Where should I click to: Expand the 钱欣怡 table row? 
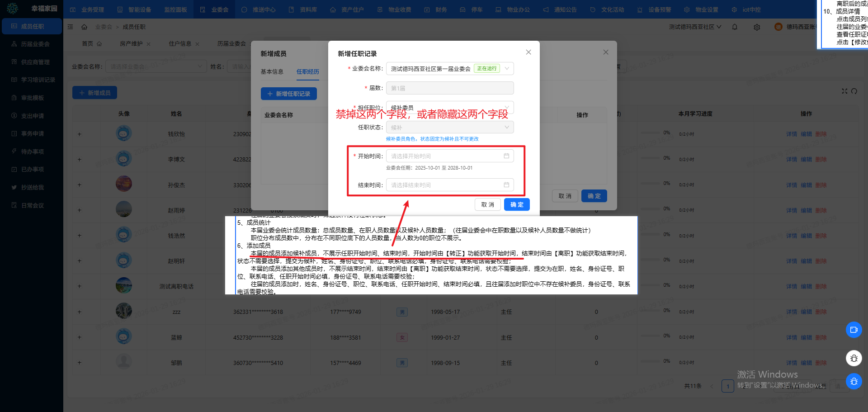coord(80,134)
